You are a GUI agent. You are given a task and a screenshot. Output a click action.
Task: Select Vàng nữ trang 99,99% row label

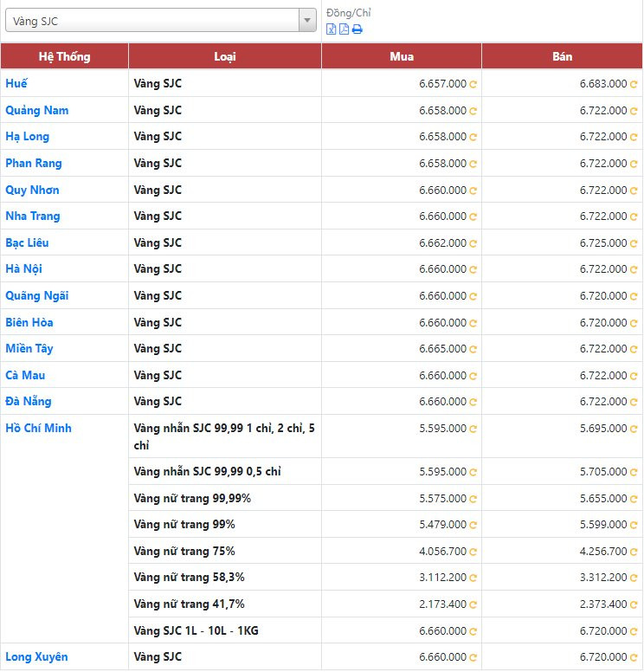coord(192,498)
